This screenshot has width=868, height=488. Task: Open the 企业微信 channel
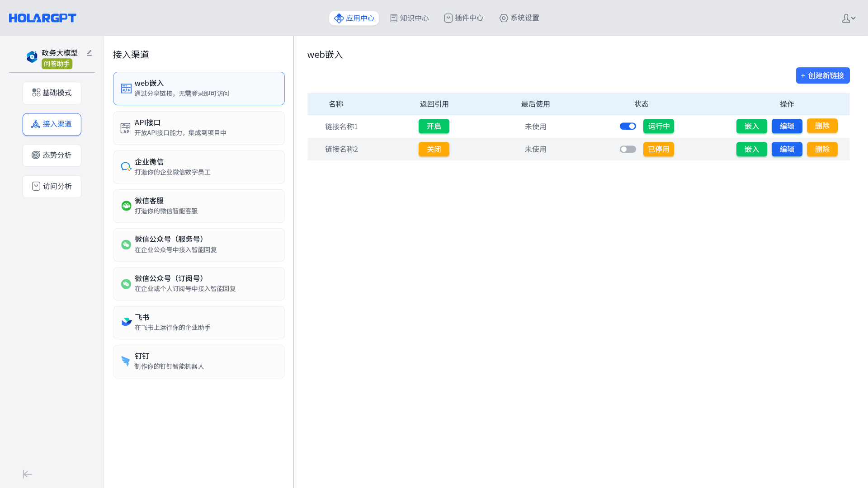(199, 167)
